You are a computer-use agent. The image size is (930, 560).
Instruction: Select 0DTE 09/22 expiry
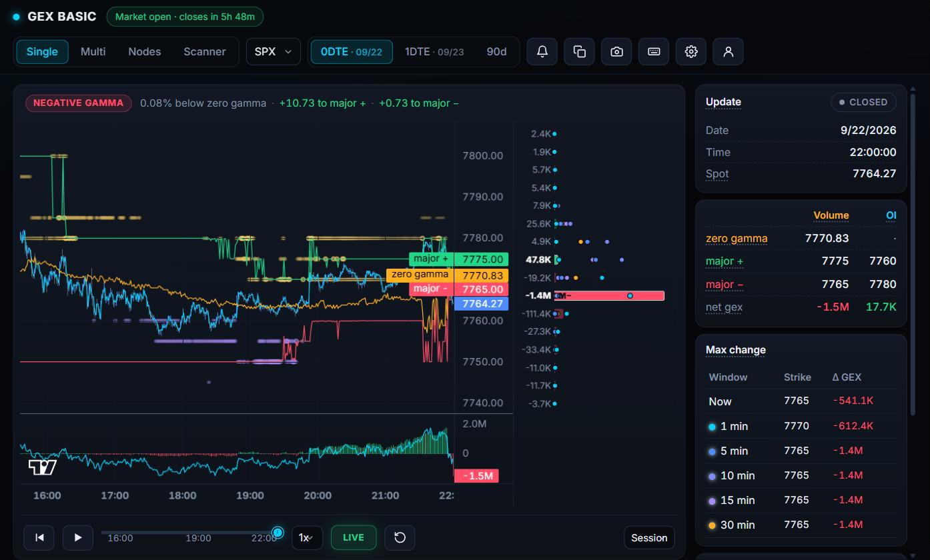pos(352,51)
